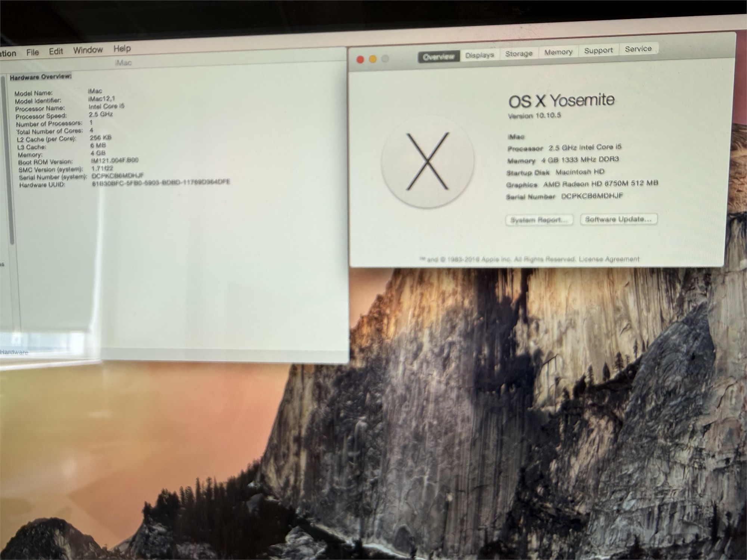The height and width of the screenshot is (560, 747).
Task: Select the Memory tab
Action: (x=558, y=52)
